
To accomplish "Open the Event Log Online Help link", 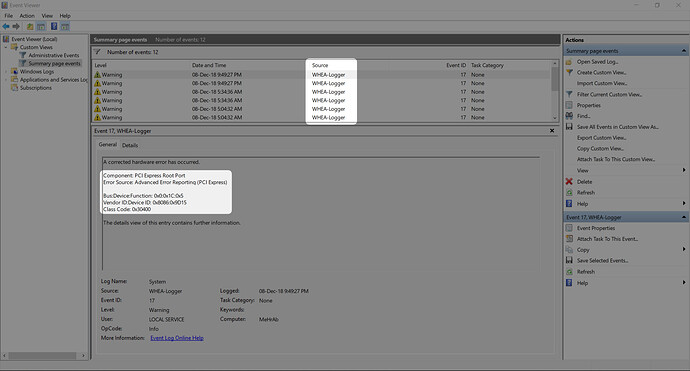I will pos(177,338).
